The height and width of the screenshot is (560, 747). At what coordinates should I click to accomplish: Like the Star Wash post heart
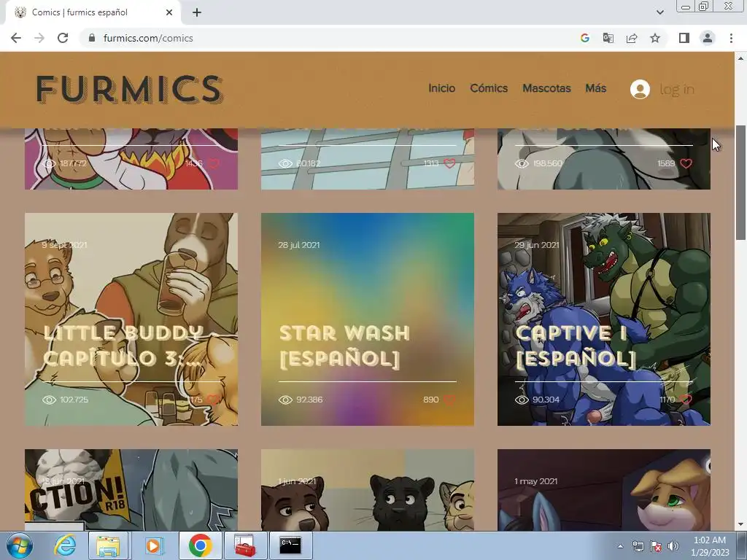pos(449,400)
